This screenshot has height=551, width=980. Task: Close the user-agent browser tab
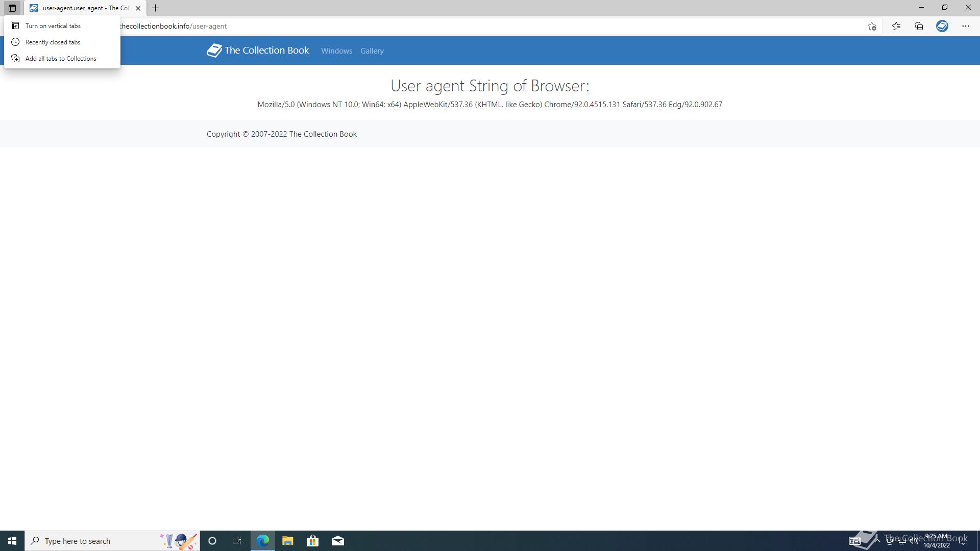(x=138, y=8)
